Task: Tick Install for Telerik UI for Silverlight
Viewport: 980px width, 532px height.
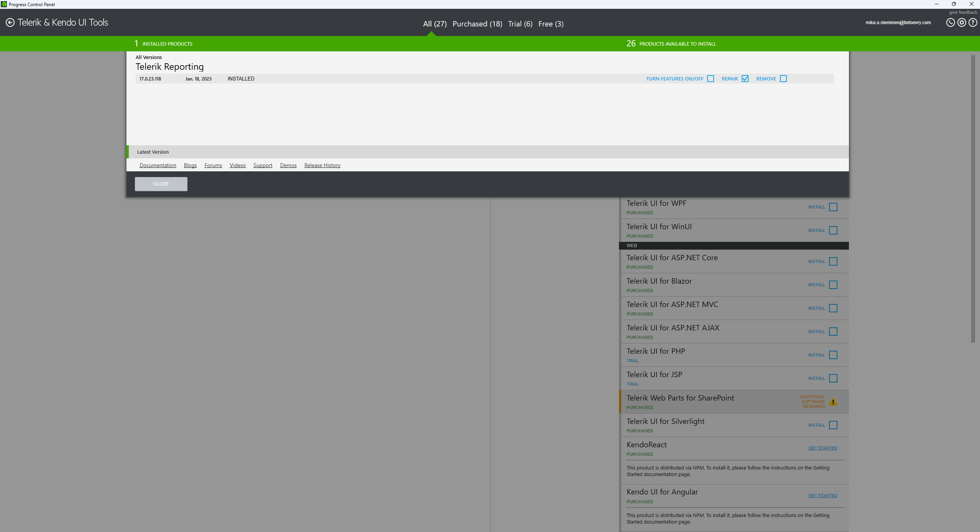Action: click(x=833, y=425)
